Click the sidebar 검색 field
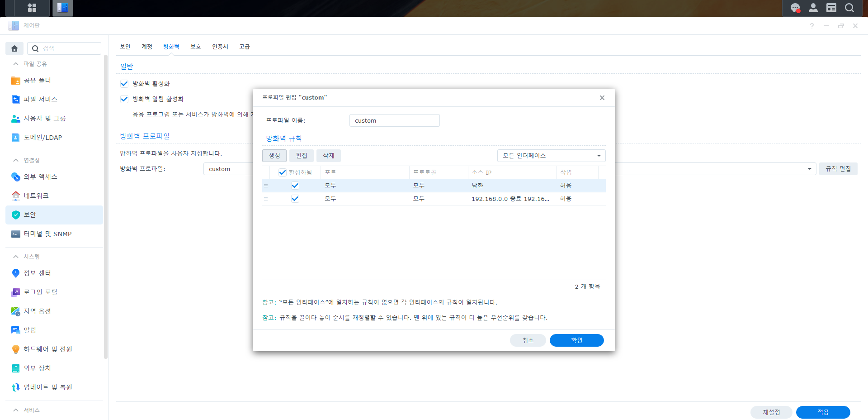Screen dimensions: 868x420 [x=64, y=48]
